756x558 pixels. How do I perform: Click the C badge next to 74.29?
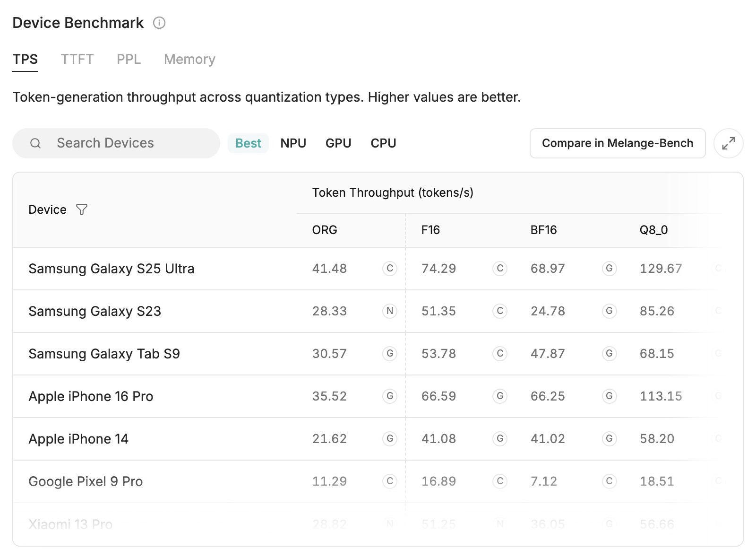click(500, 269)
